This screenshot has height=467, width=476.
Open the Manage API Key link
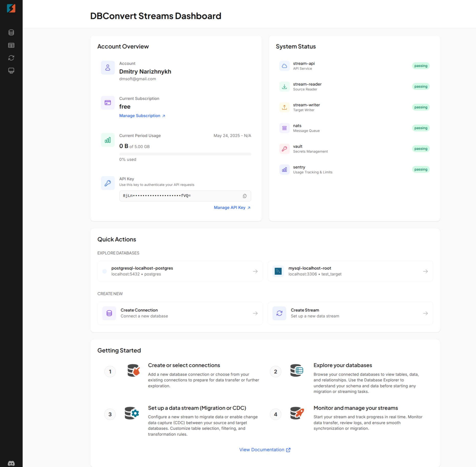(x=232, y=208)
